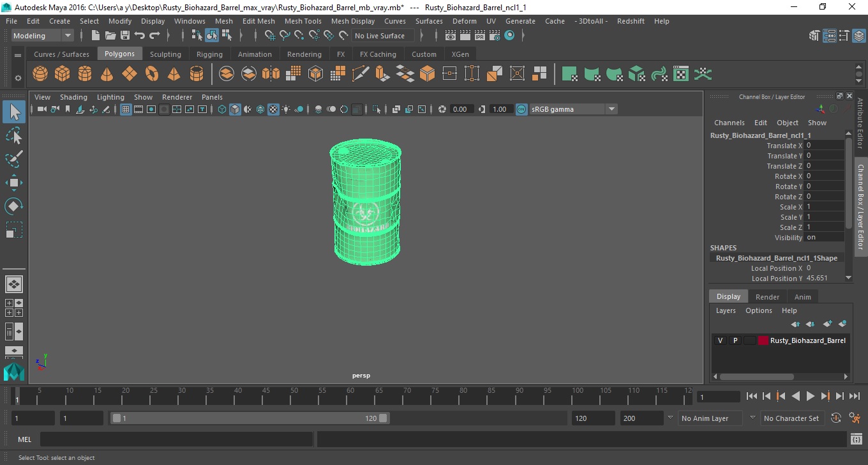Create a polygon pyramid from the shelf

pyautogui.click(x=174, y=74)
